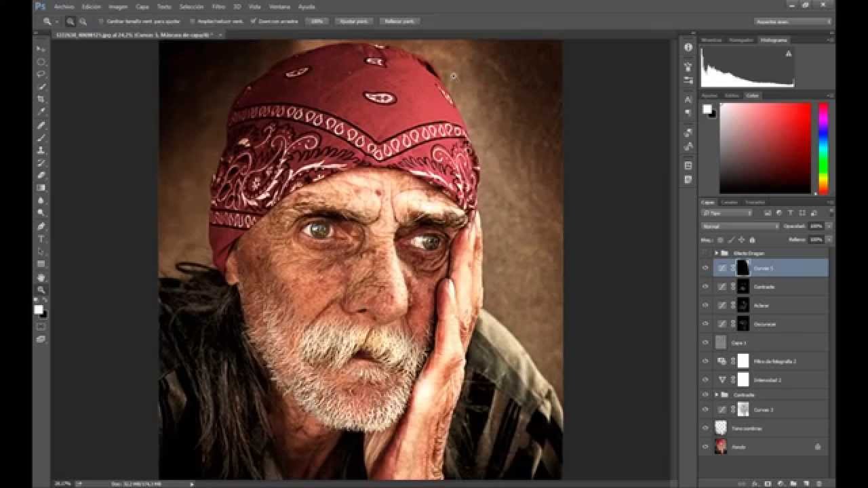Select the Pen tool
This screenshot has width=868, height=488.
click(x=41, y=226)
